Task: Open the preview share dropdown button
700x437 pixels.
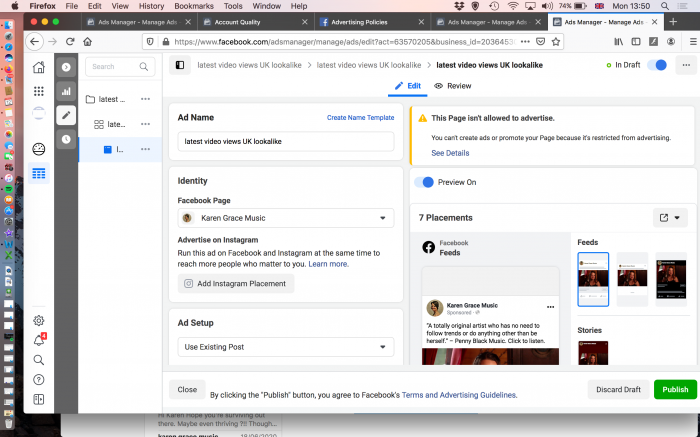Action: [670, 218]
